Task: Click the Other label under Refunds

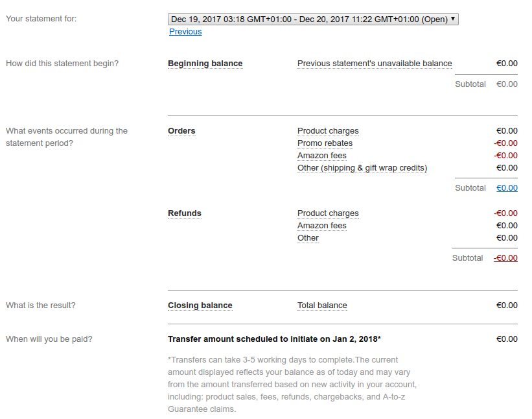Action: [x=308, y=238]
